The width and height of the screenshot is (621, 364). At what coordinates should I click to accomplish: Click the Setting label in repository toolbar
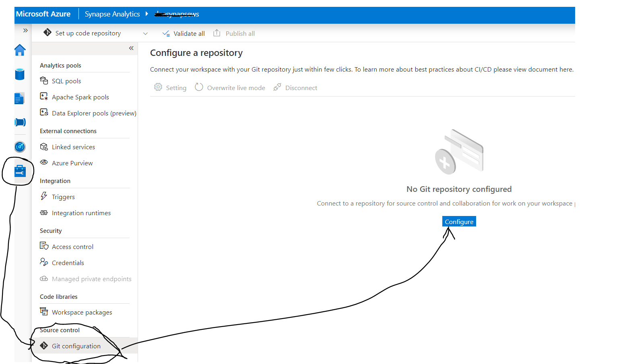(x=176, y=88)
